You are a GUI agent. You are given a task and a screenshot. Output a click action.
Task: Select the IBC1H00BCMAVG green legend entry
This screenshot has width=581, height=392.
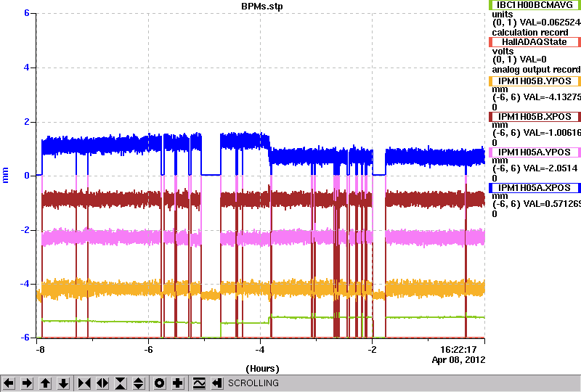coord(535,5)
